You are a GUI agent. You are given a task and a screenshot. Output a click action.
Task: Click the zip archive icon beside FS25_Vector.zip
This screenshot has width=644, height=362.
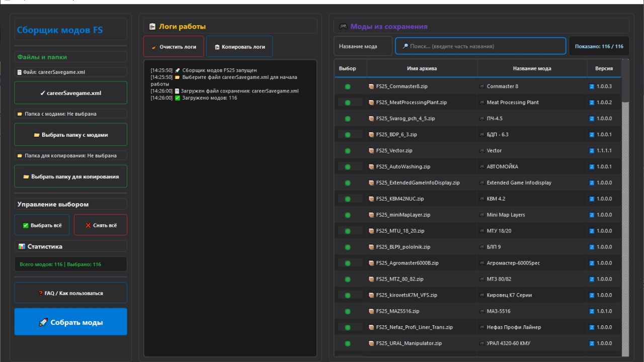point(372,150)
